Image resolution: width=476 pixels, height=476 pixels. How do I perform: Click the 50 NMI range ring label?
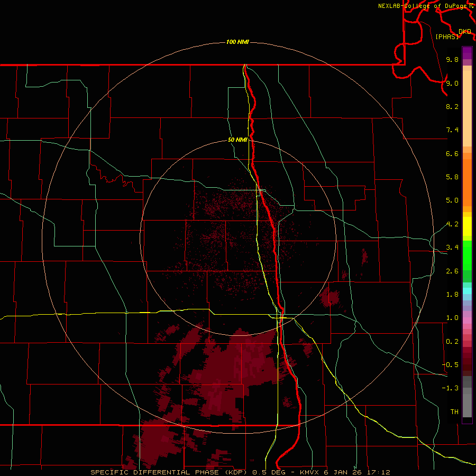[237, 140]
